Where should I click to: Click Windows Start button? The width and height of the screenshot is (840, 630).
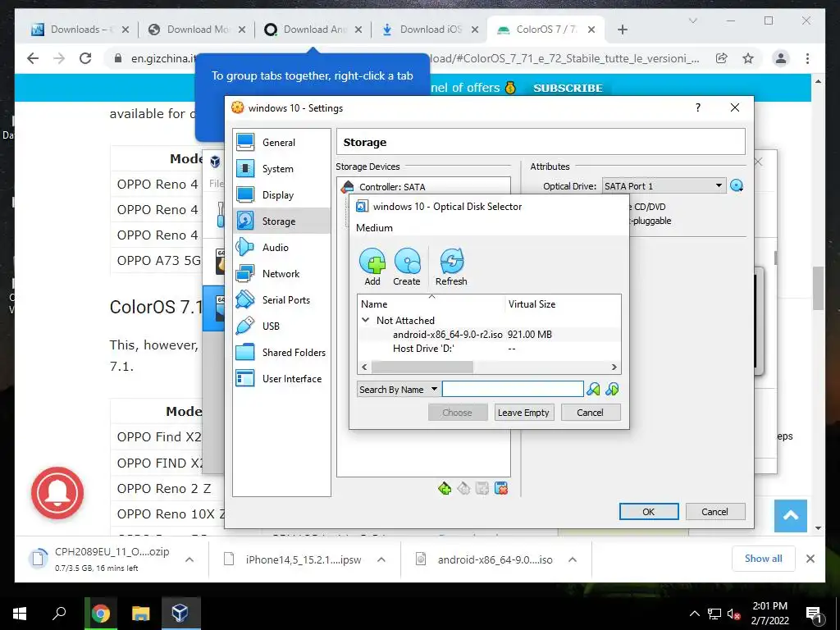pyautogui.click(x=20, y=613)
